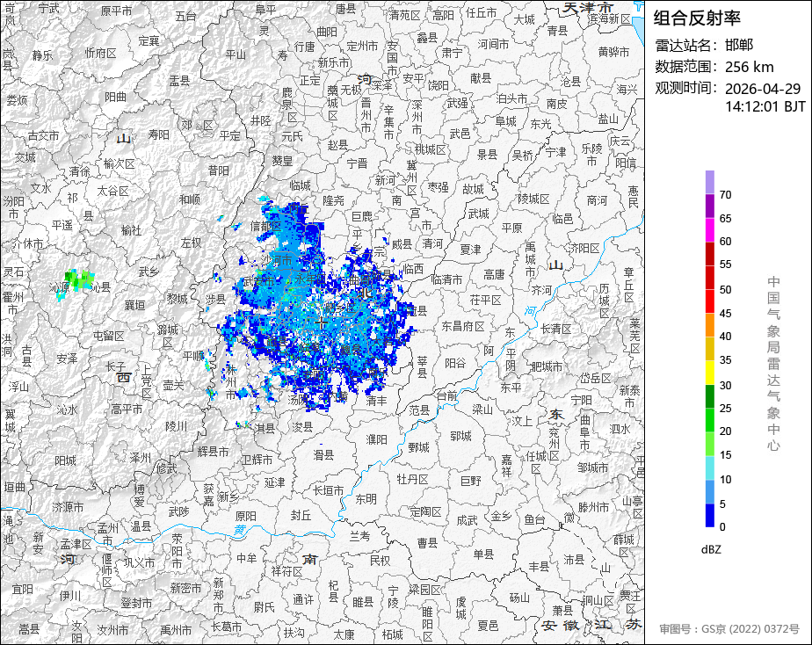Select the 河间市 label on map

pyautogui.click(x=493, y=45)
